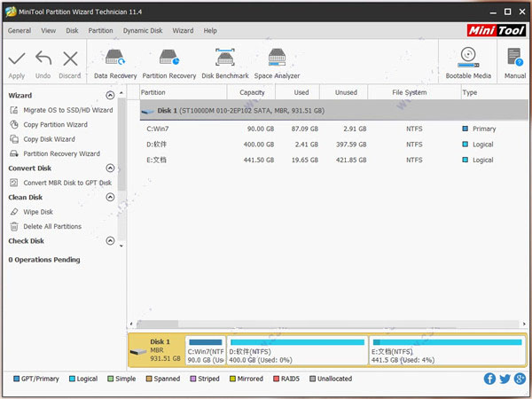
Task: Select the 400.00 GB D: partition row
Action: (x=334, y=145)
